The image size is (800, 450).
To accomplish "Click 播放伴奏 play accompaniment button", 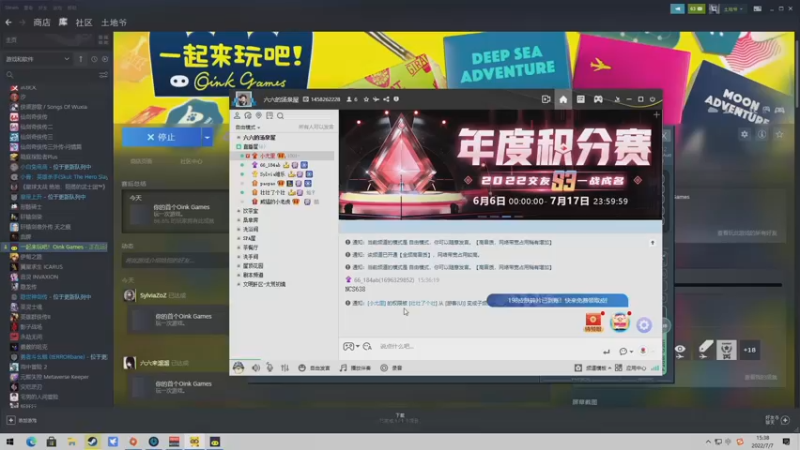I will click(x=355, y=368).
